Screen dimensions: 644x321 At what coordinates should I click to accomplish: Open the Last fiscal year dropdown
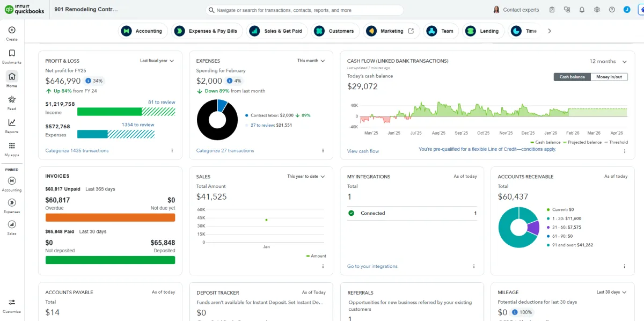[x=157, y=61]
